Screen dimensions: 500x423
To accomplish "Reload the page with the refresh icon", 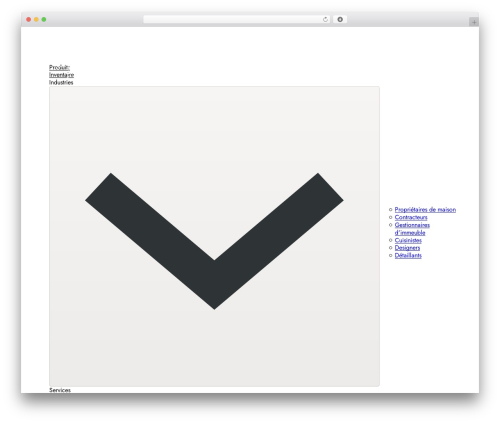I will [x=325, y=19].
